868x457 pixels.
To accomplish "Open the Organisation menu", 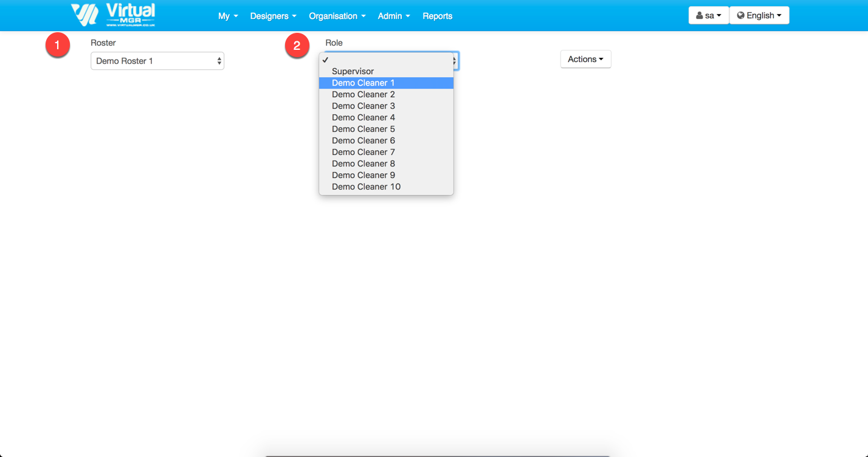I will [337, 16].
